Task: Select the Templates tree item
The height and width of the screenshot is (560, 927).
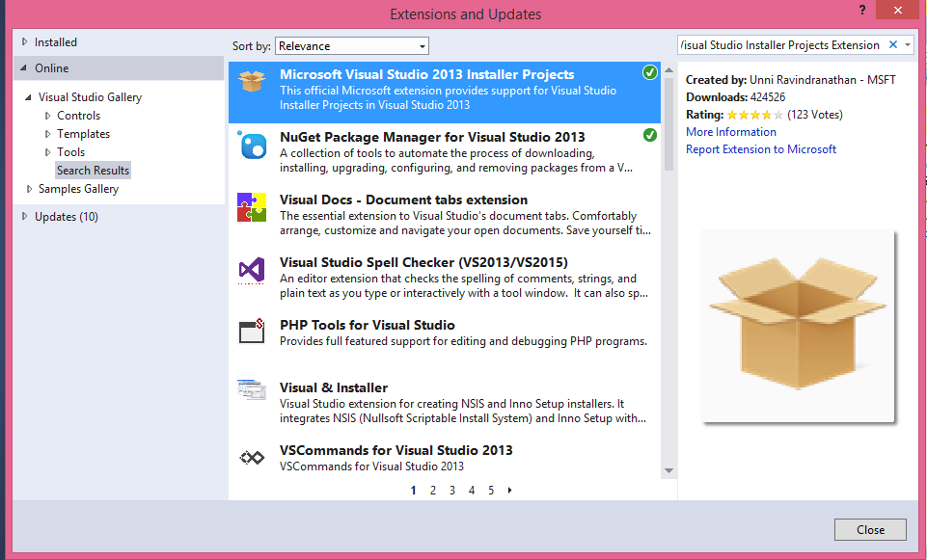Action: [83, 134]
